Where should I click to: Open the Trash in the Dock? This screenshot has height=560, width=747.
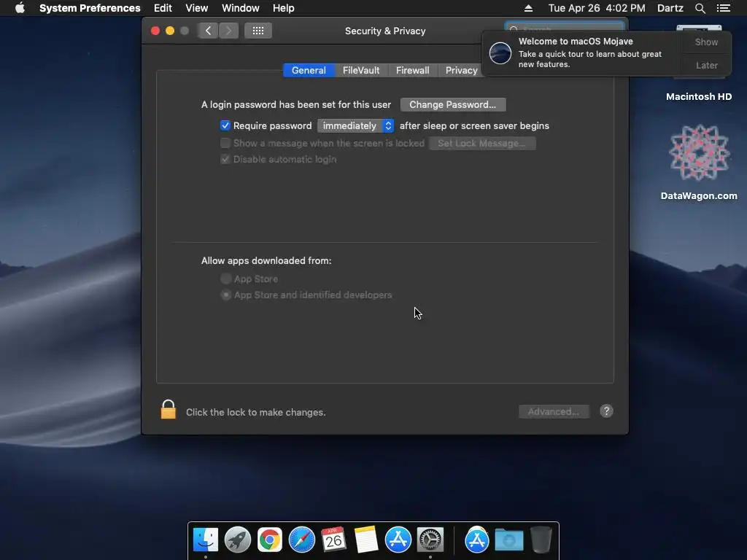[541, 540]
